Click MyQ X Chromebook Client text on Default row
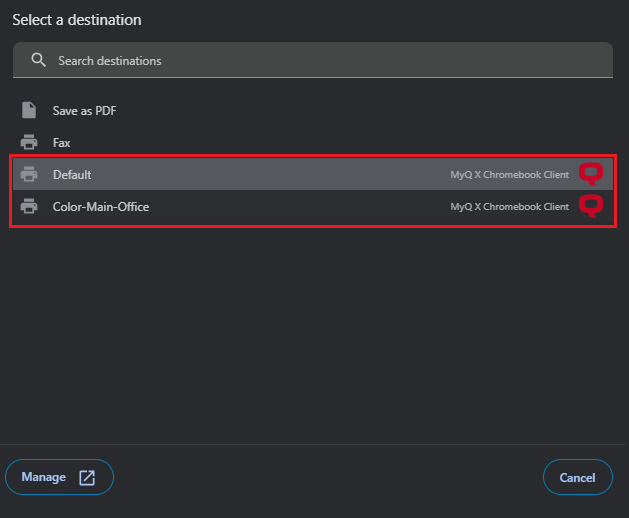 pos(509,175)
